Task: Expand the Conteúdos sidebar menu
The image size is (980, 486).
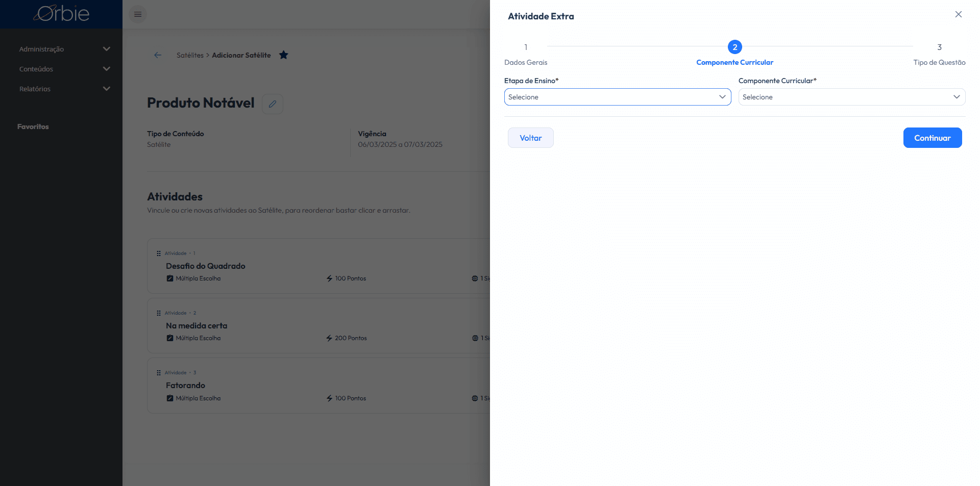Action: click(x=64, y=69)
